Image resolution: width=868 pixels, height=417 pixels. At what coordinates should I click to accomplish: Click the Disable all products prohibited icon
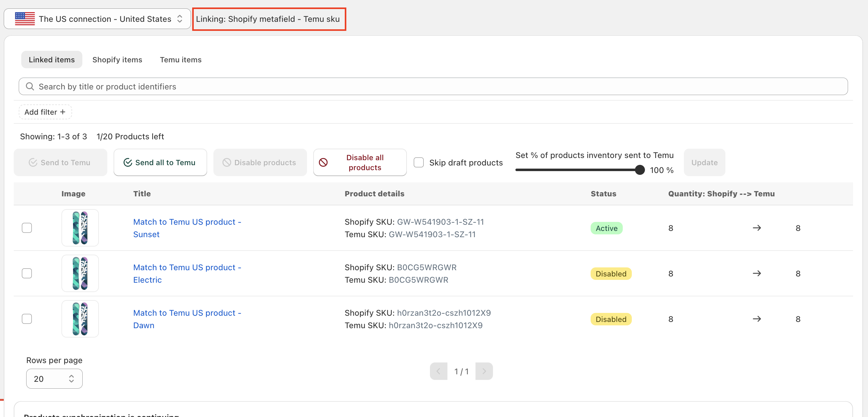click(x=323, y=163)
